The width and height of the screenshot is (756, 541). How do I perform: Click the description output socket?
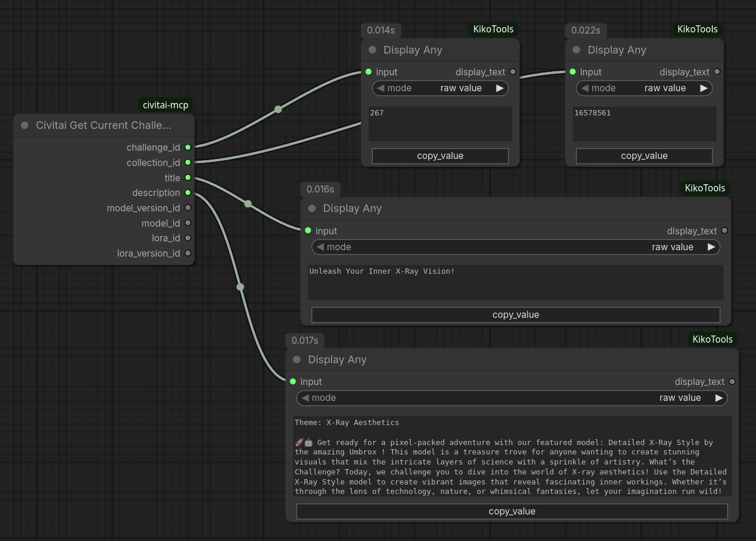click(x=188, y=192)
